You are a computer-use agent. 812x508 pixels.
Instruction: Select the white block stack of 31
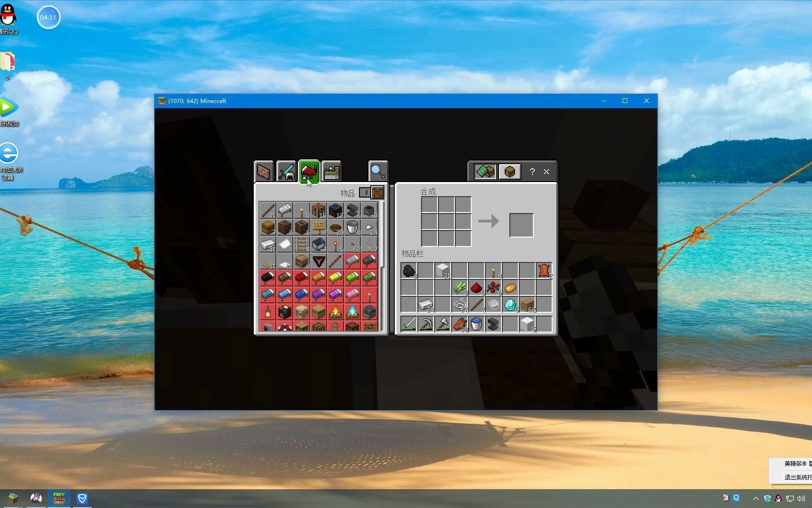(443, 271)
